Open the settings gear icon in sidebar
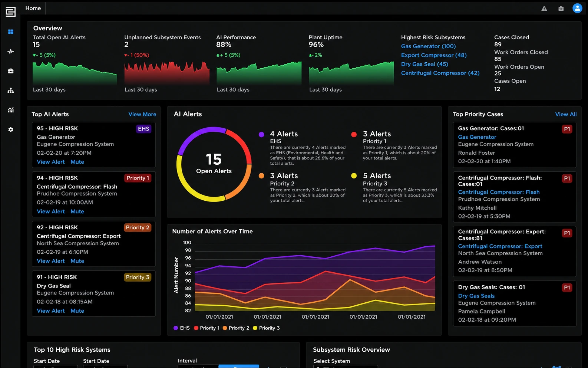 (11, 129)
